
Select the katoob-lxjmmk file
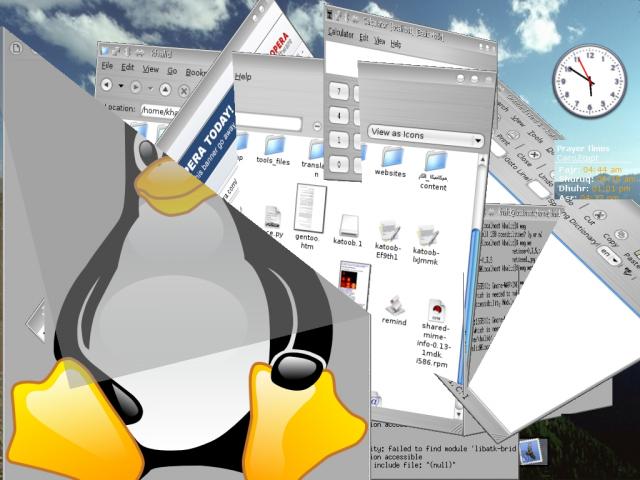click(x=428, y=240)
